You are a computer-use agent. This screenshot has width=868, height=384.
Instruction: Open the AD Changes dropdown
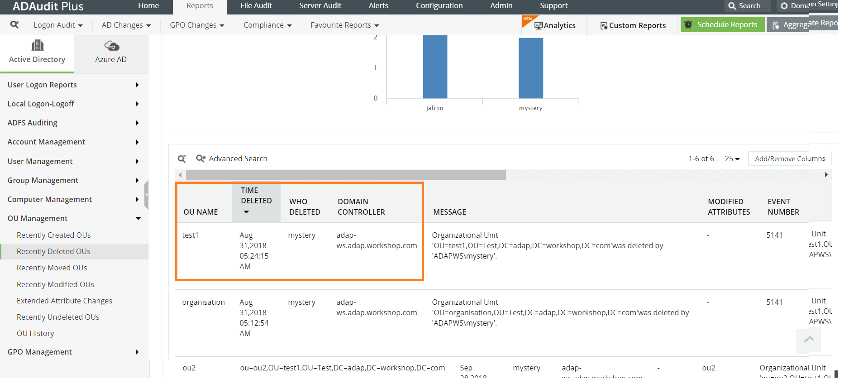coord(126,25)
